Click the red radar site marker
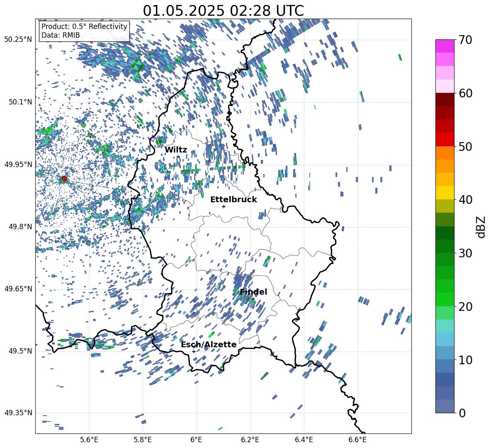Screen dimensions: 491x448 pyautogui.click(x=64, y=179)
